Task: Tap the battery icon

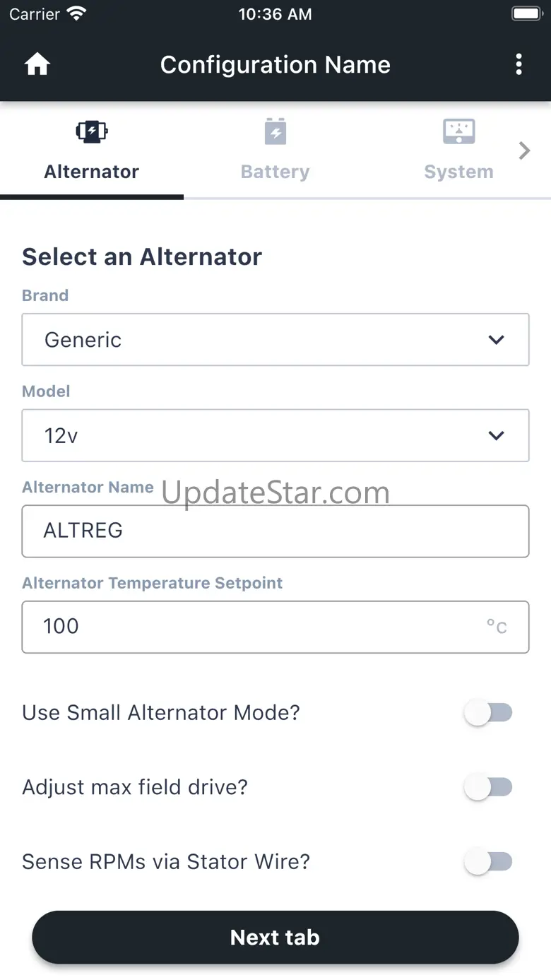Action: [x=275, y=131]
